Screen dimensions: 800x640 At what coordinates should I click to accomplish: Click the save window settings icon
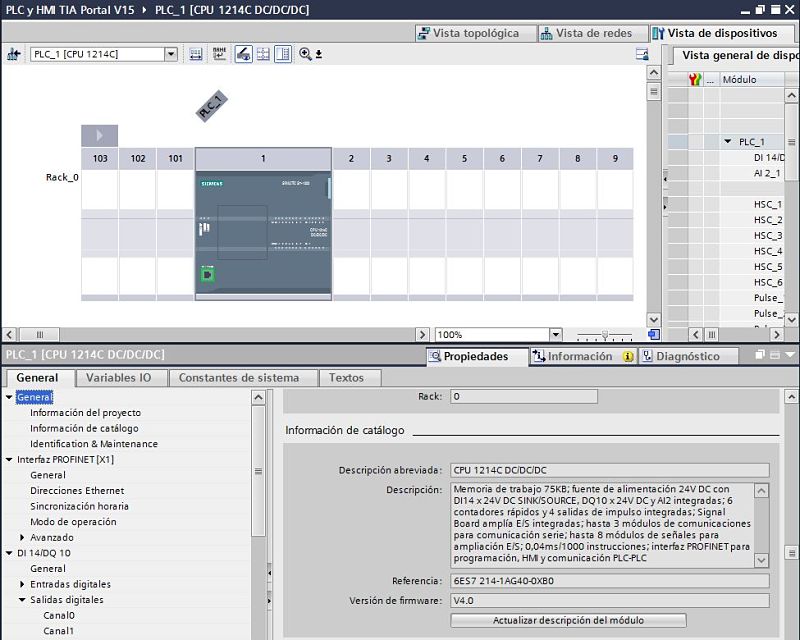(x=642, y=54)
